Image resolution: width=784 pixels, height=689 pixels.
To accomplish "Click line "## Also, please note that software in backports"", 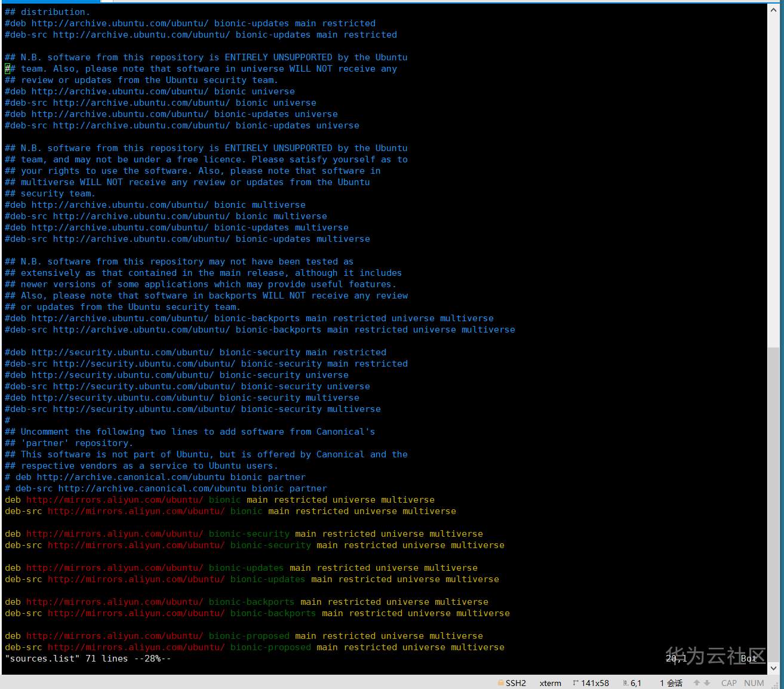I will pyautogui.click(x=207, y=296).
